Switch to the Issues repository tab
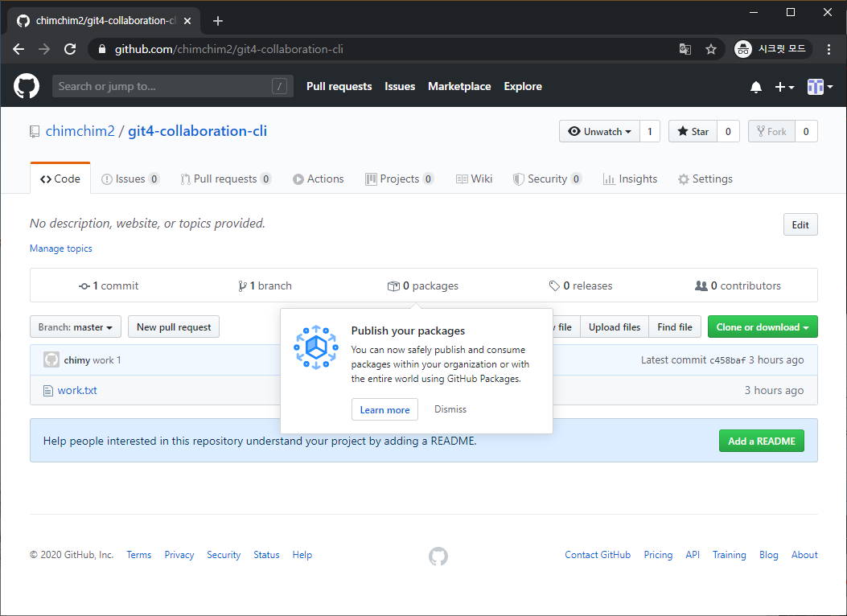The image size is (847, 616). (130, 179)
